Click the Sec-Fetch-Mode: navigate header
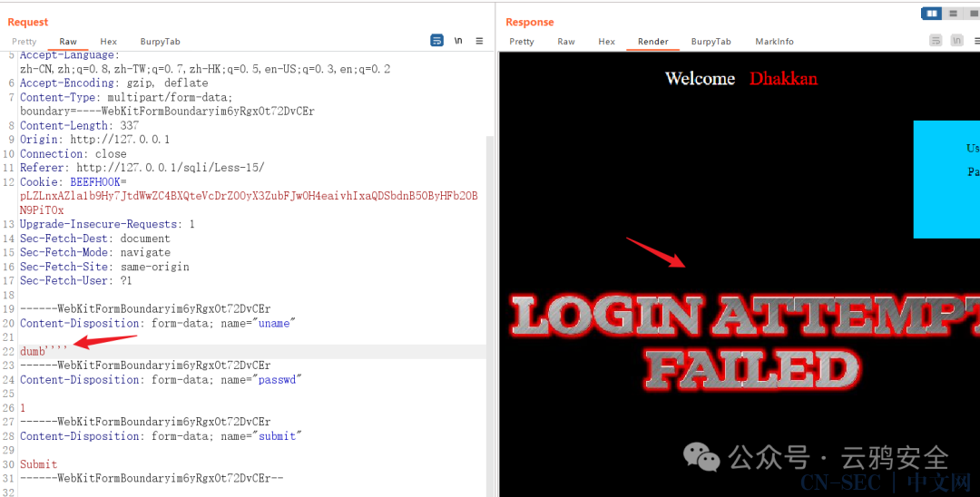This screenshot has width=980, height=497. pyautogui.click(x=94, y=252)
